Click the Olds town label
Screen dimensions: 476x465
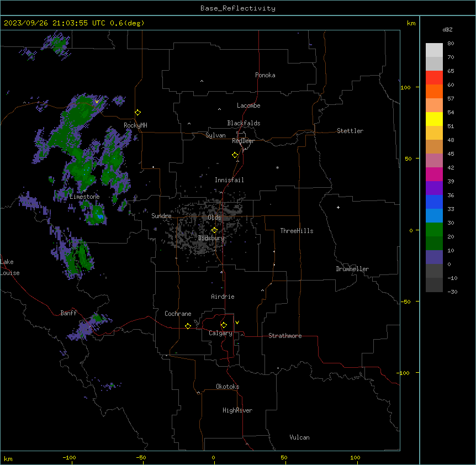[x=214, y=218]
